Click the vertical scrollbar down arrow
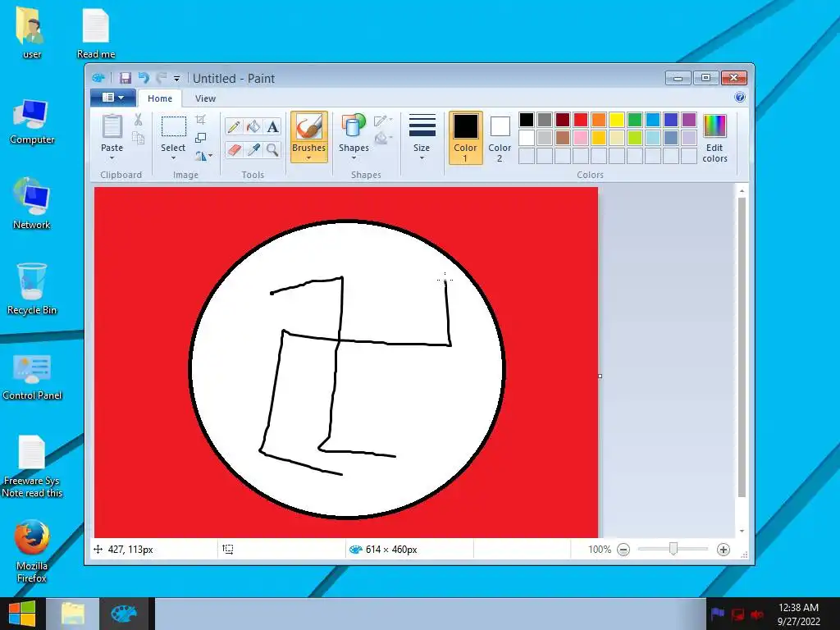The height and width of the screenshot is (630, 840). 742,532
